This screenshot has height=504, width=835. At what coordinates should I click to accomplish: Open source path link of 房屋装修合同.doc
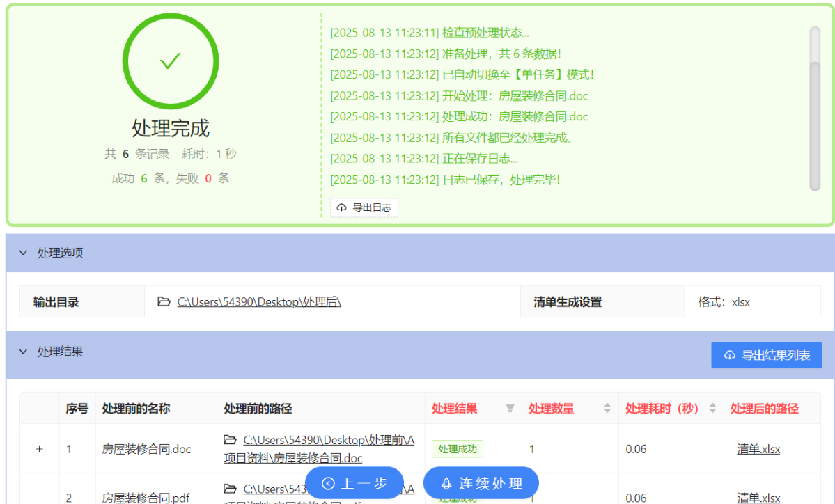point(328,441)
